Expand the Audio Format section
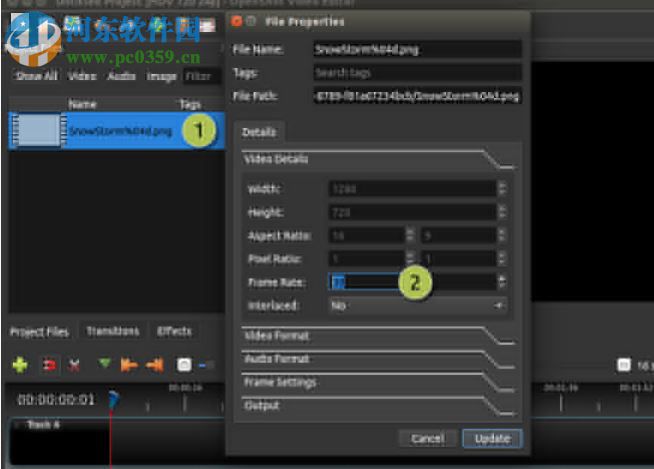Viewport: 654px width, 469px height. (x=379, y=359)
